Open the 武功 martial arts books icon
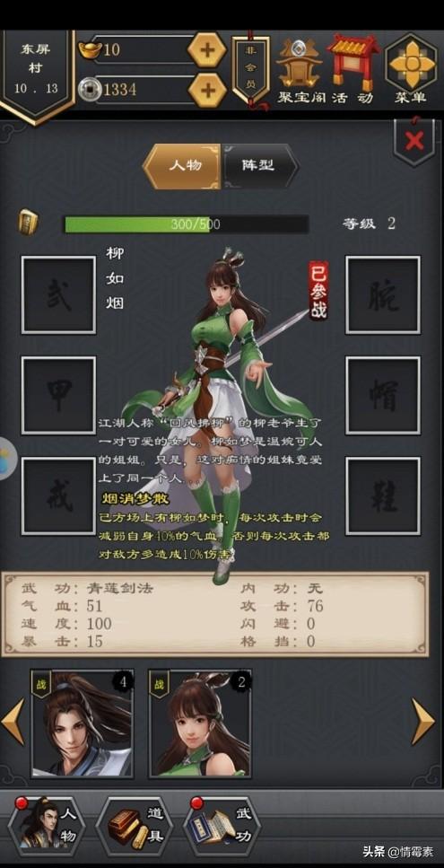444x868 pixels. pyautogui.click(x=222, y=827)
